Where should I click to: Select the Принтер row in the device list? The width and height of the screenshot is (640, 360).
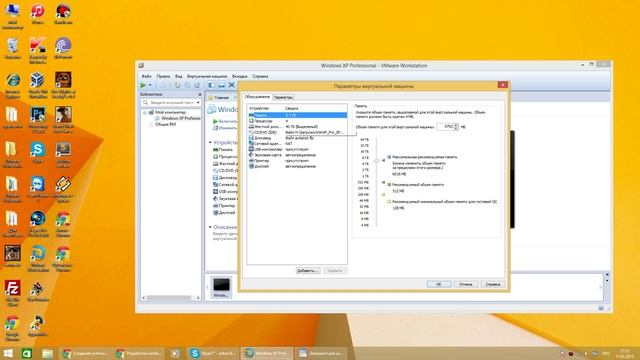pyautogui.click(x=297, y=161)
